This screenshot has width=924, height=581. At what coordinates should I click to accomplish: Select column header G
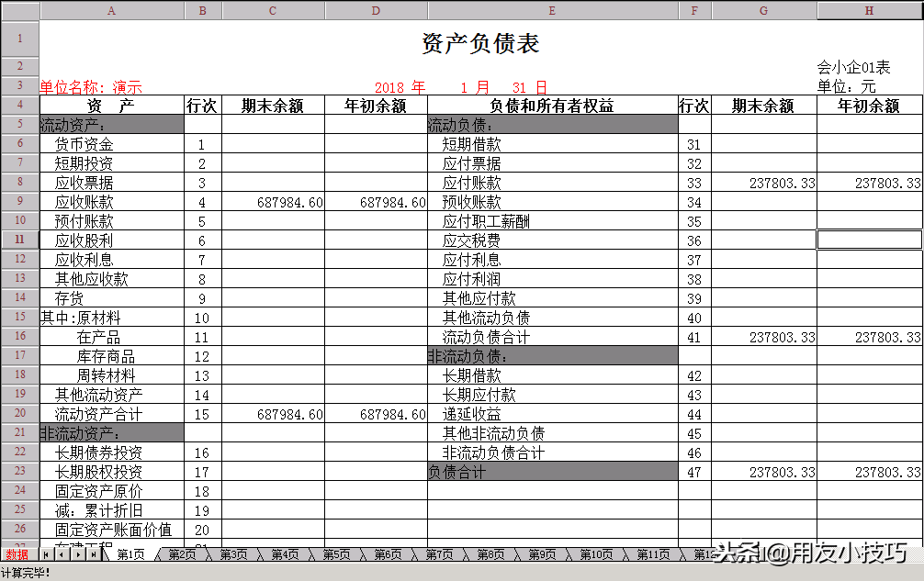coord(763,11)
